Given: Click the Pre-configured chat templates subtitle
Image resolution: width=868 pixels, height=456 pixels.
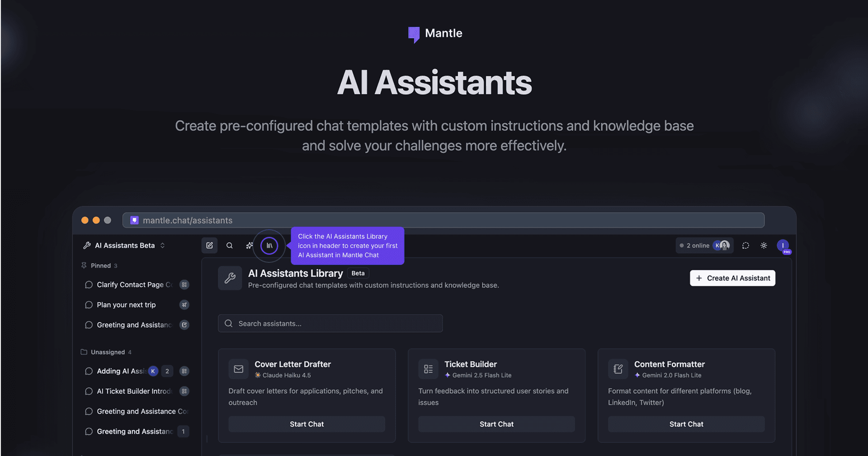Looking at the screenshot, I should point(373,285).
